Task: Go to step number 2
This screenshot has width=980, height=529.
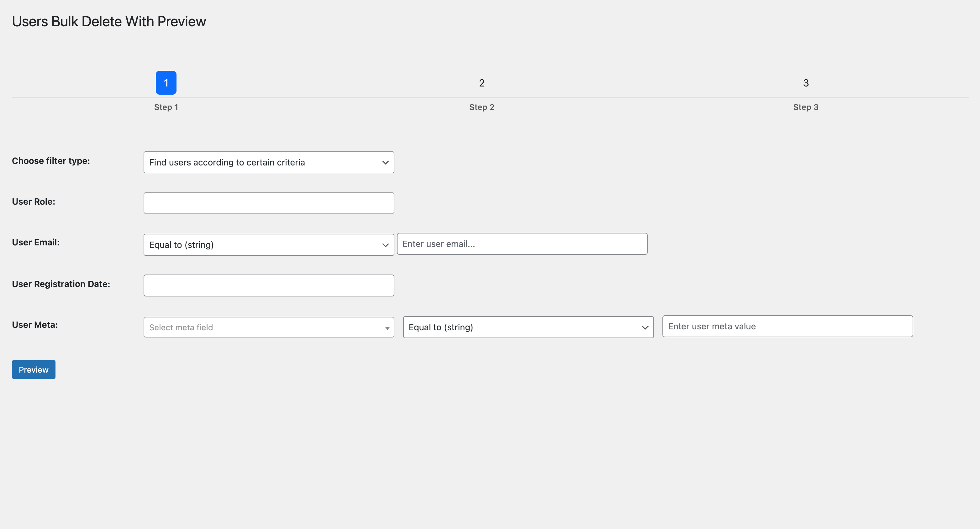Action: 482,83
